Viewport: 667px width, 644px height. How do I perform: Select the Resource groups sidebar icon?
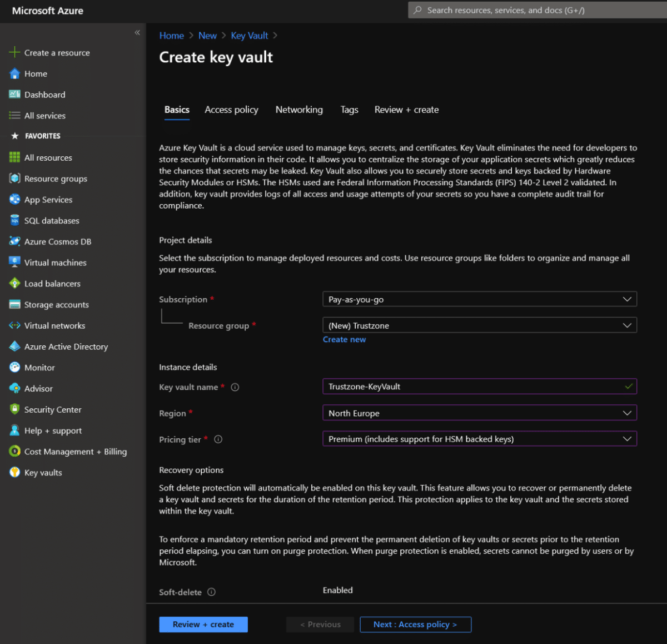pyautogui.click(x=14, y=179)
